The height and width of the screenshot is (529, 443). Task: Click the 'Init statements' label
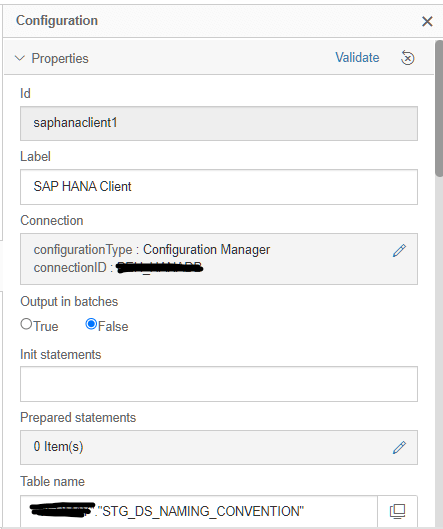60,355
